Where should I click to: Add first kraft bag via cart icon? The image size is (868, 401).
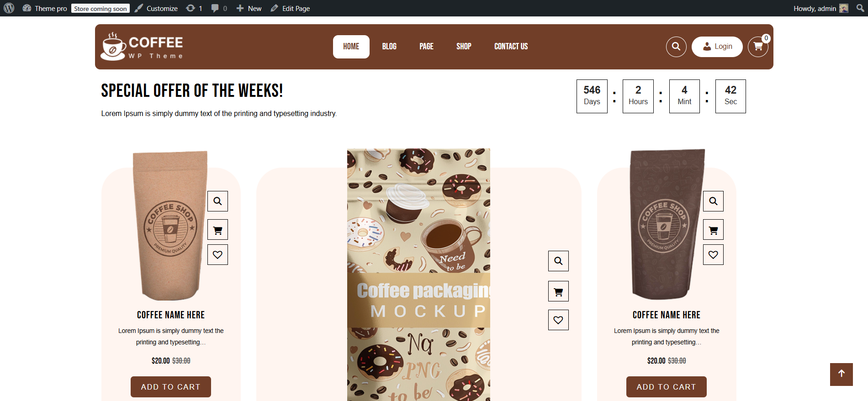pyautogui.click(x=217, y=230)
